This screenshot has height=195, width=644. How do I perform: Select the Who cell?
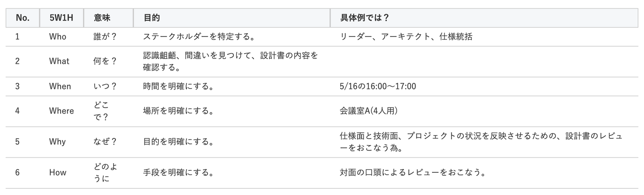(x=58, y=37)
